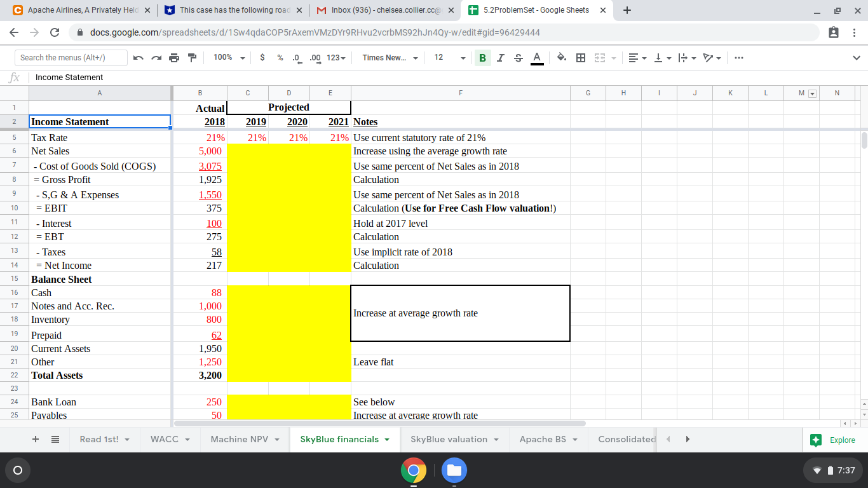Image resolution: width=868 pixels, height=488 pixels.
Task: Click the Search the menus field
Action: pos(70,57)
